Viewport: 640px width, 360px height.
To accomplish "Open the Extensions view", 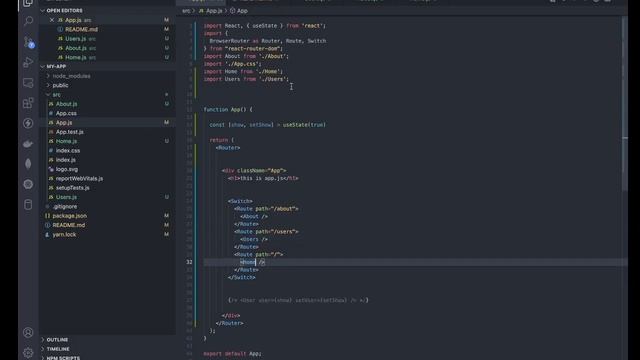I will (28, 103).
